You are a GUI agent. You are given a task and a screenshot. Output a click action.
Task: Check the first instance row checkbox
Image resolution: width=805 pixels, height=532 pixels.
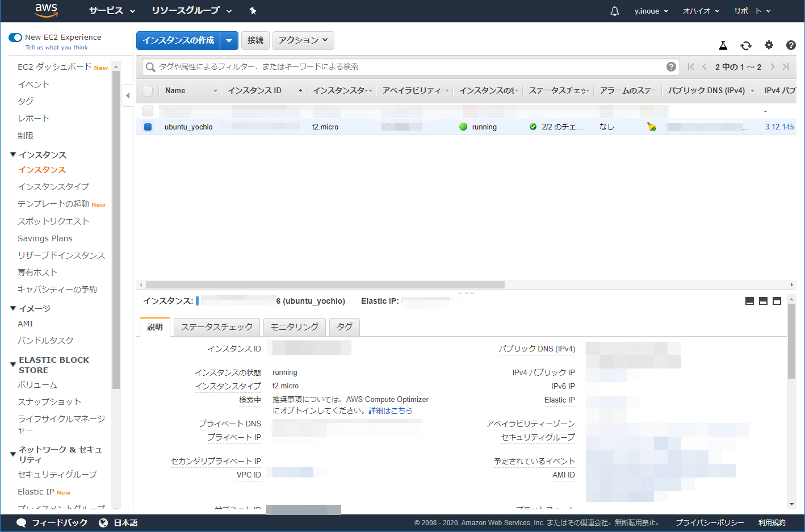(148, 111)
